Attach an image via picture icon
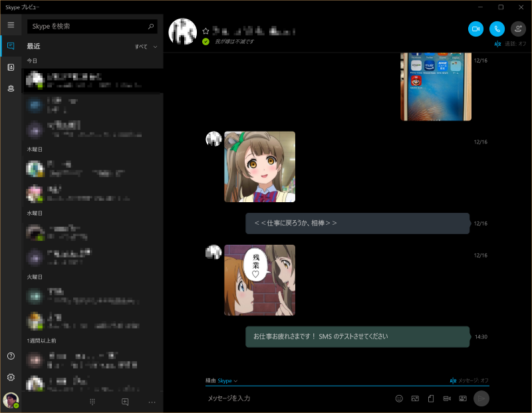The height and width of the screenshot is (413, 532). (x=415, y=398)
